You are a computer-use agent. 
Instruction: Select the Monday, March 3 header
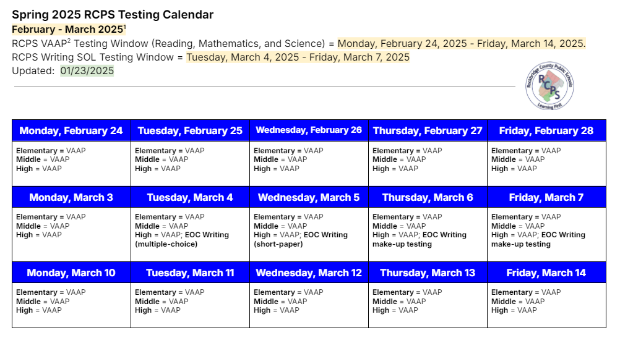[71, 197]
